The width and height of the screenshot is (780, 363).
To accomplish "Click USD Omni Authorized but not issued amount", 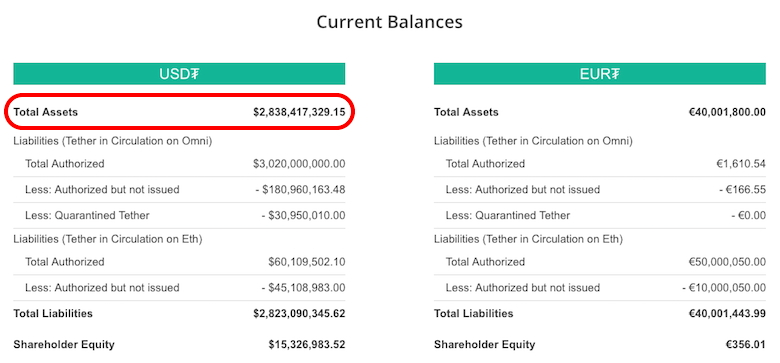I will click(303, 189).
